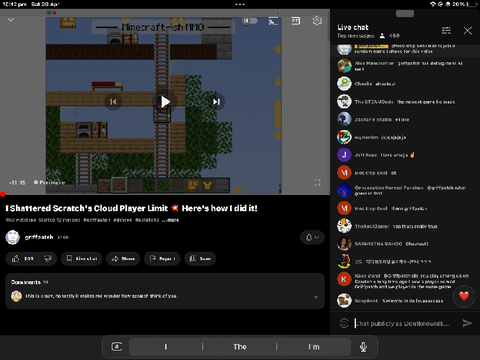480x360 pixels.
Task: Tap the clock in the status bar
Action: [15, 4]
